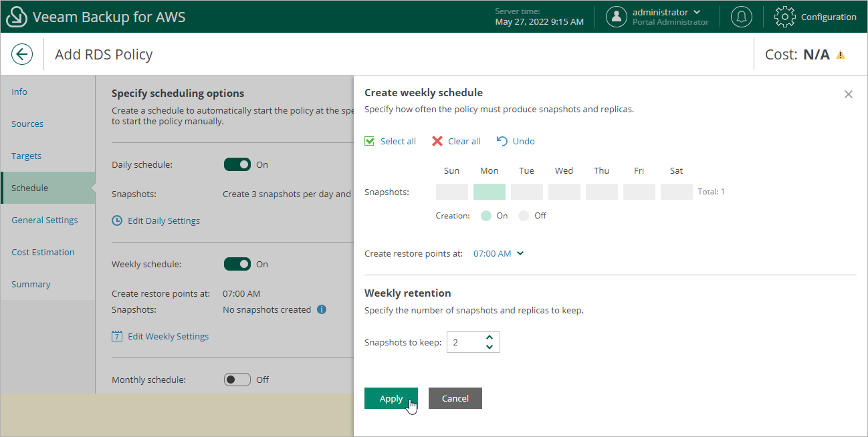The height and width of the screenshot is (437, 868).
Task: Click the Clear all red X icon
Action: click(x=437, y=141)
